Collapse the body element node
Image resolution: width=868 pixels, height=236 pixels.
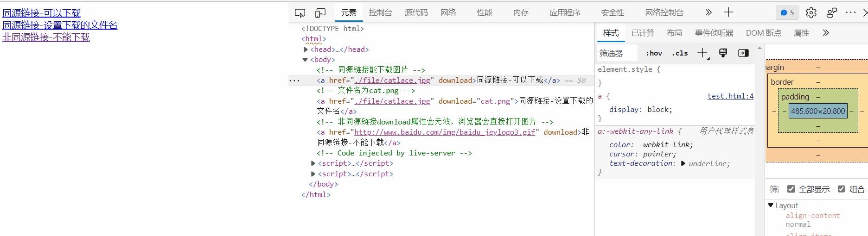coord(305,60)
